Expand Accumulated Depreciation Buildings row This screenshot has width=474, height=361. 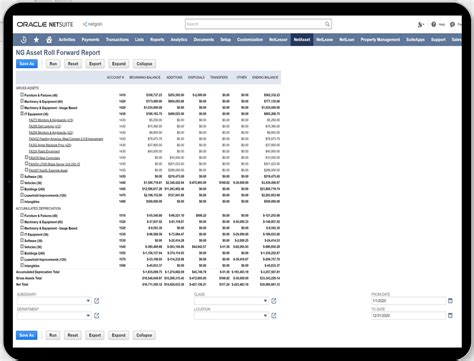point(22,253)
